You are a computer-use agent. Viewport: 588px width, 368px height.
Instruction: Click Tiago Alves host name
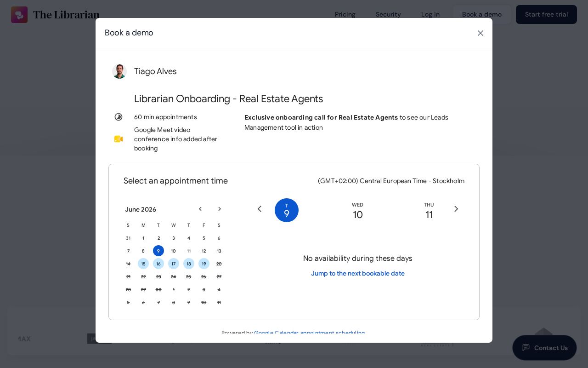(x=155, y=71)
